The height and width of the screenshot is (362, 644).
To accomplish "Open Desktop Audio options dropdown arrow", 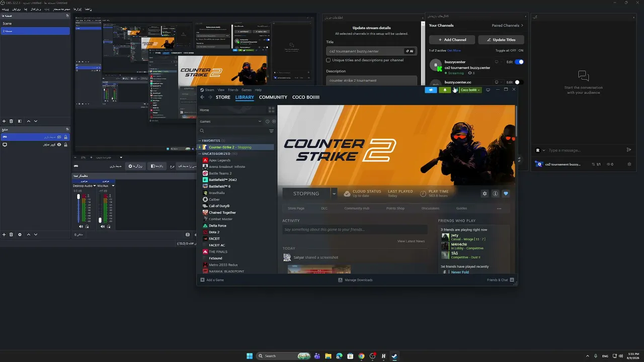I will point(96,186).
